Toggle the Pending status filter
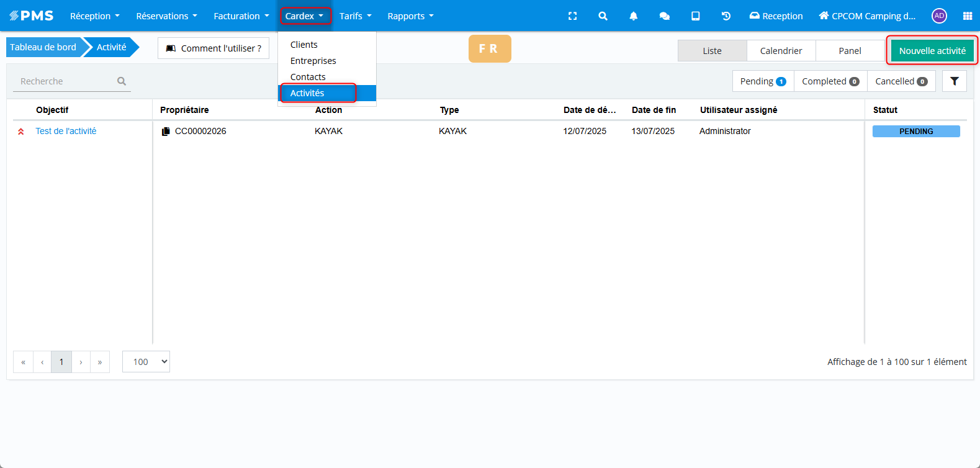The width and height of the screenshot is (980, 468). (x=763, y=81)
